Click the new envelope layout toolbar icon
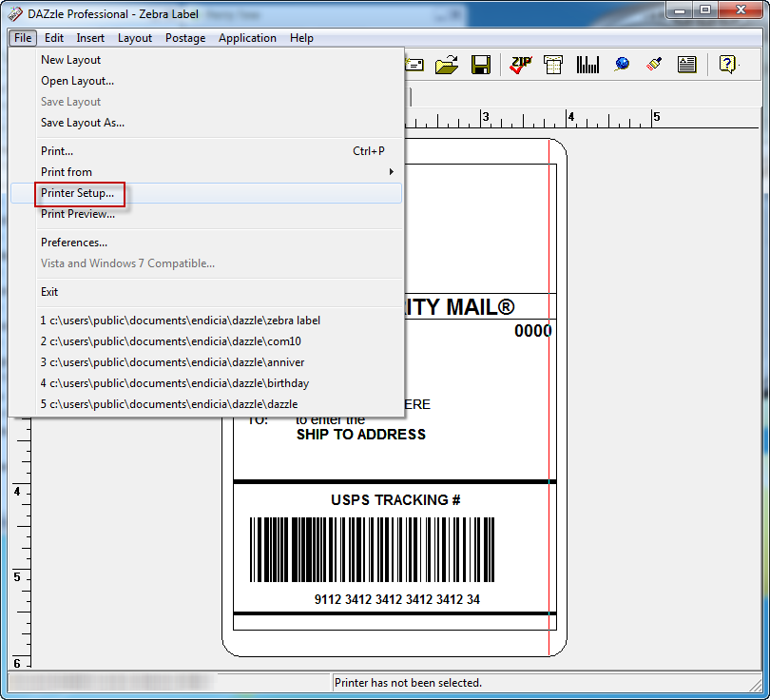 414,65
